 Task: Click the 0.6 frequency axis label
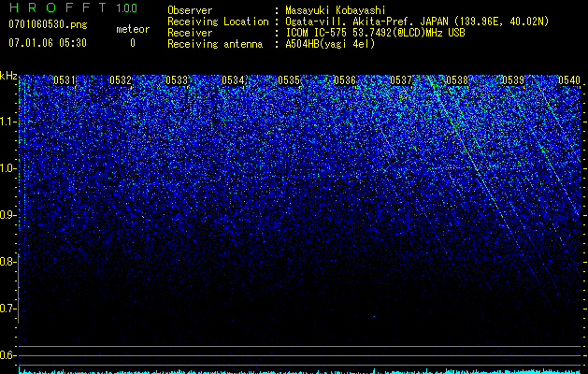tap(7, 355)
